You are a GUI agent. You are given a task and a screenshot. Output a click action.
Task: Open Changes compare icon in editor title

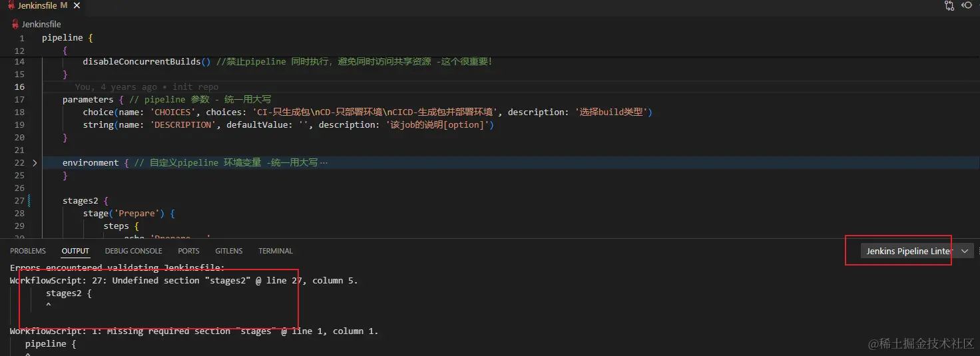point(949,6)
